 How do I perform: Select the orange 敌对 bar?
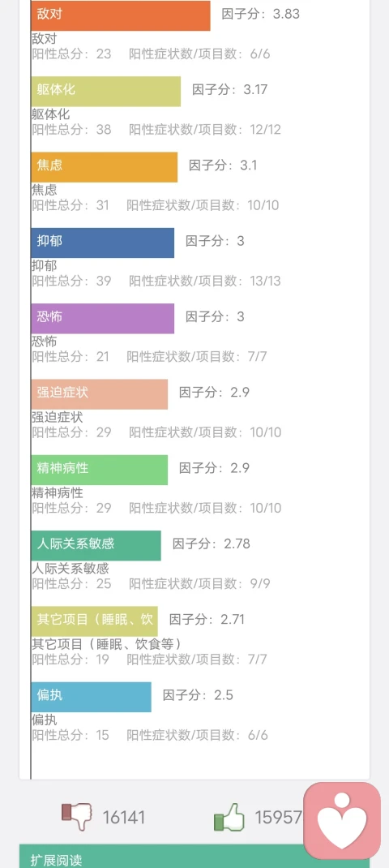tap(121, 15)
